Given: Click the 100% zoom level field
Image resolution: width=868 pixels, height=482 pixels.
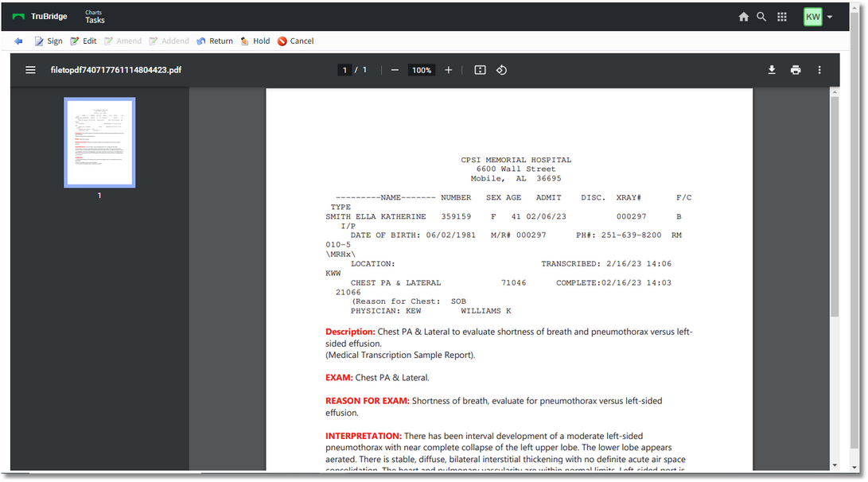Looking at the screenshot, I should tap(421, 70).
